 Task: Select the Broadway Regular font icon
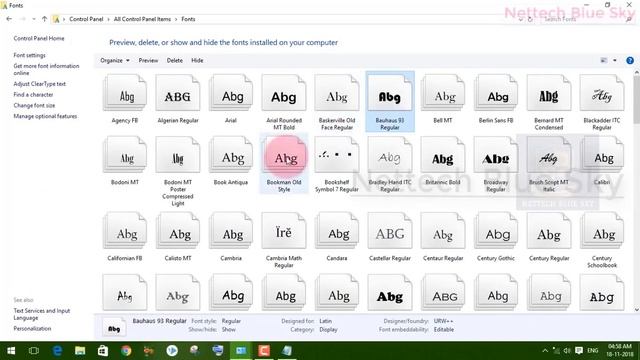tap(496, 155)
